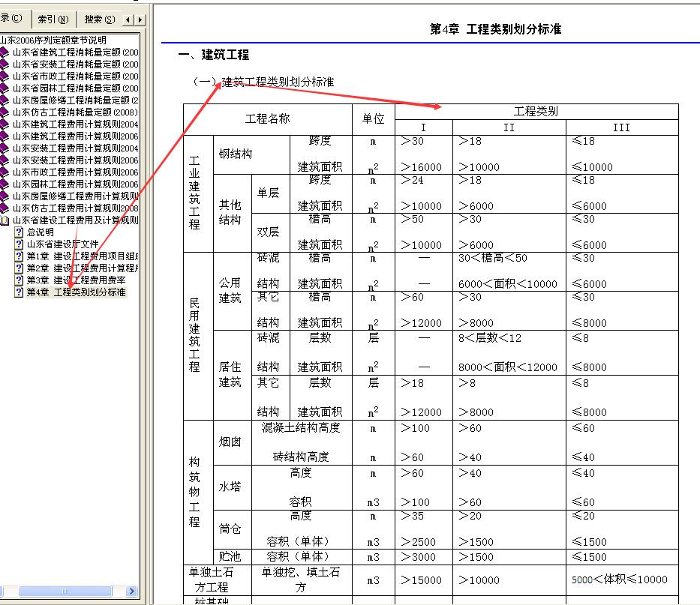Click book icon for 山东仿古工程费用计算规则2008

coord(5,208)
